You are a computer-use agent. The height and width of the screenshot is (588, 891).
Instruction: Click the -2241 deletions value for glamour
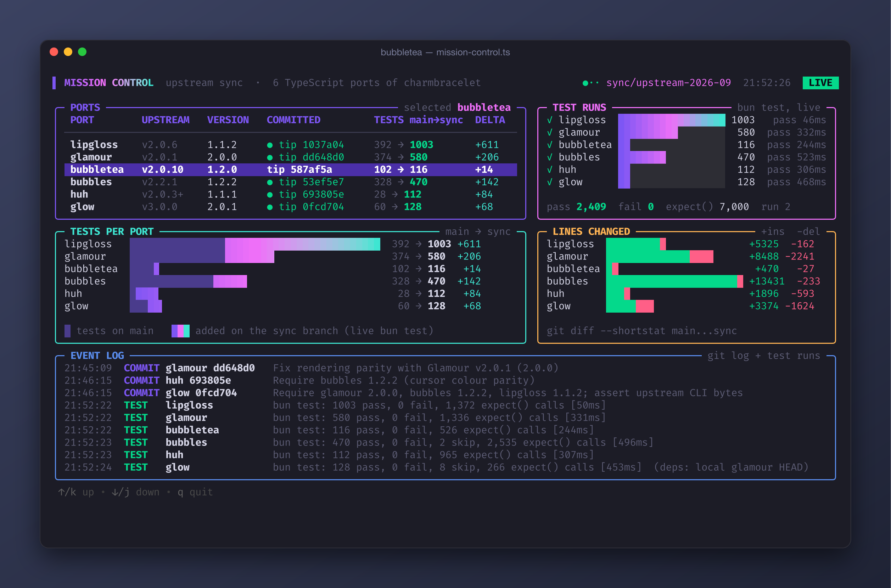[800, 257]
